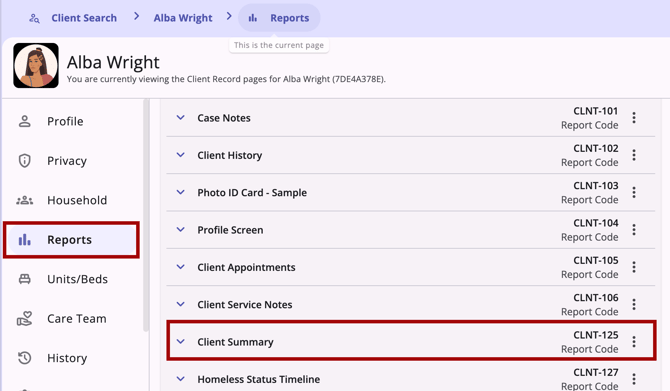Open the Client Search breadcrumb link
670x391 pixels.
(x=84, y=18)
